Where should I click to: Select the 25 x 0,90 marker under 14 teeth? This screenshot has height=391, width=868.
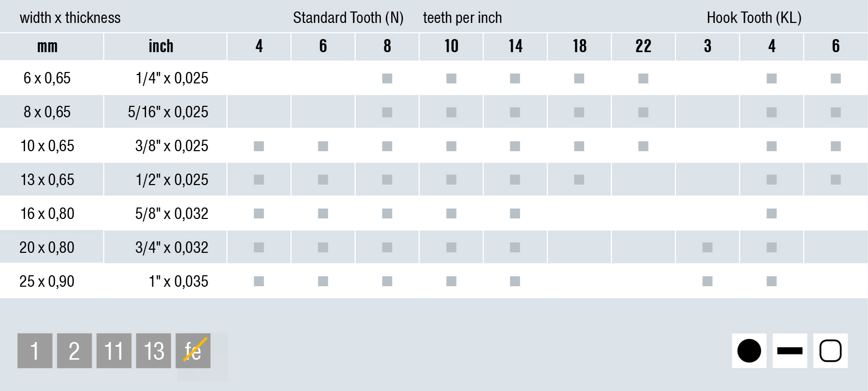click(515, 281)
